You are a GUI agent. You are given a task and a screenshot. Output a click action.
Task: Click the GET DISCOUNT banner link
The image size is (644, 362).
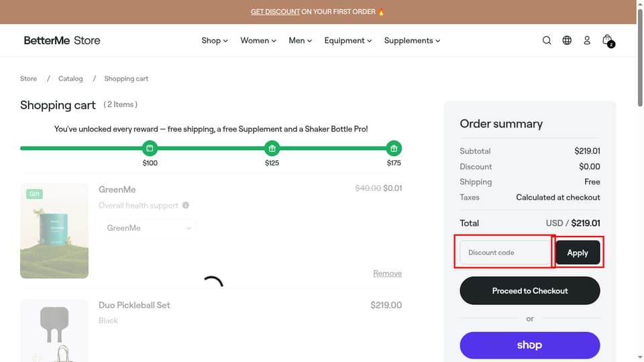coord(275,12)
